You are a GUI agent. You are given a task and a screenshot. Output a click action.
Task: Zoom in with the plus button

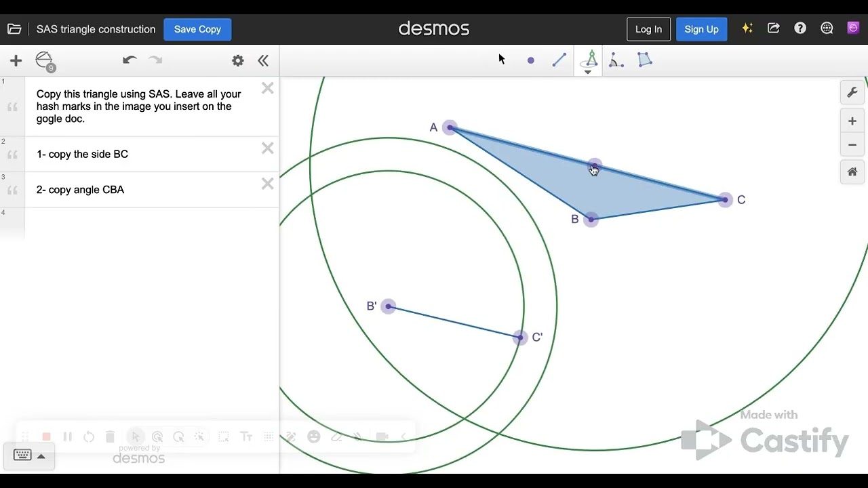[852, 121]
